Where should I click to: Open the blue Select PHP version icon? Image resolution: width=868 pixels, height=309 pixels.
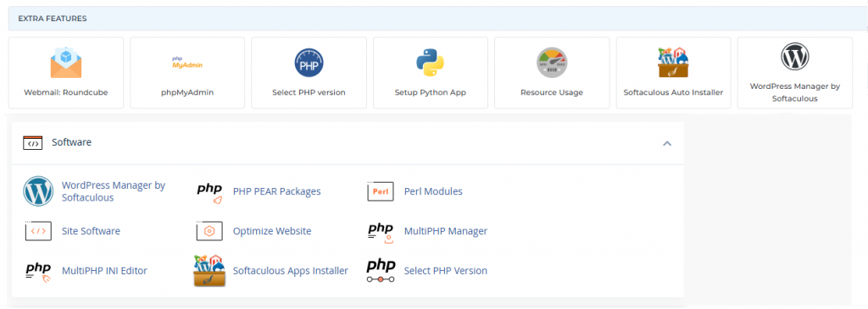point(309,62)
